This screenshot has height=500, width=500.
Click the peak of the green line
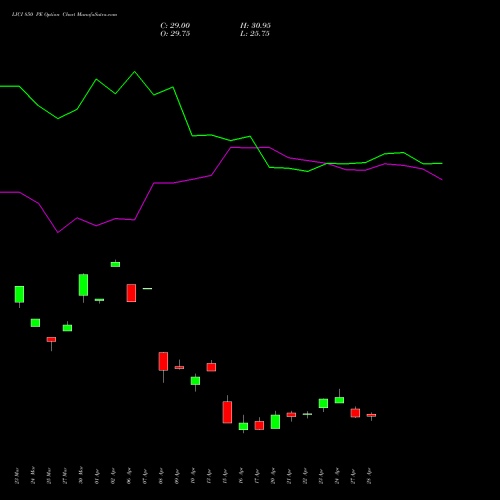135,72
